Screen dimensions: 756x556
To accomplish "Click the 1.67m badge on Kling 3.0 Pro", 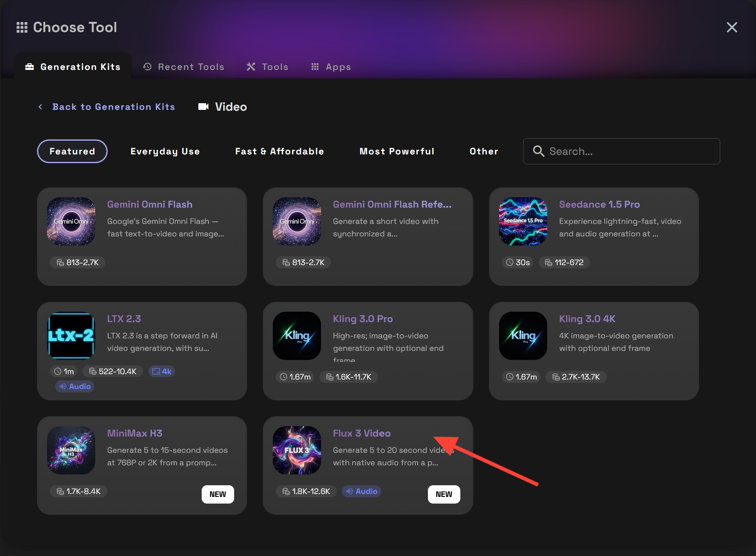I will [295, 377].
